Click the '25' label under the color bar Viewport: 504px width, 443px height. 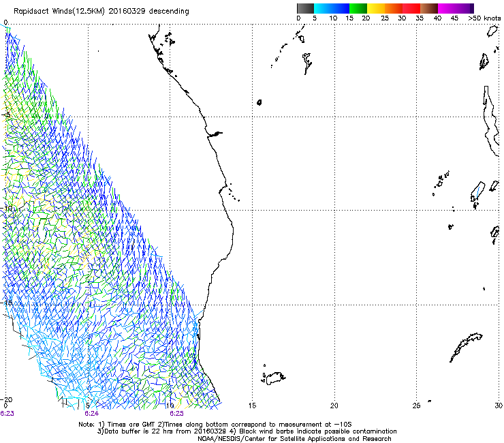tap(385, 18)
